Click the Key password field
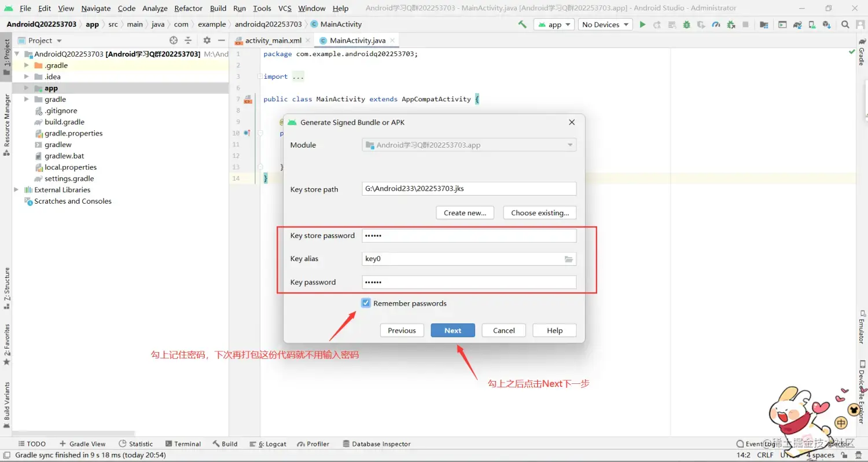This screenshot has width=868, height=462. [x=469, y=282]
